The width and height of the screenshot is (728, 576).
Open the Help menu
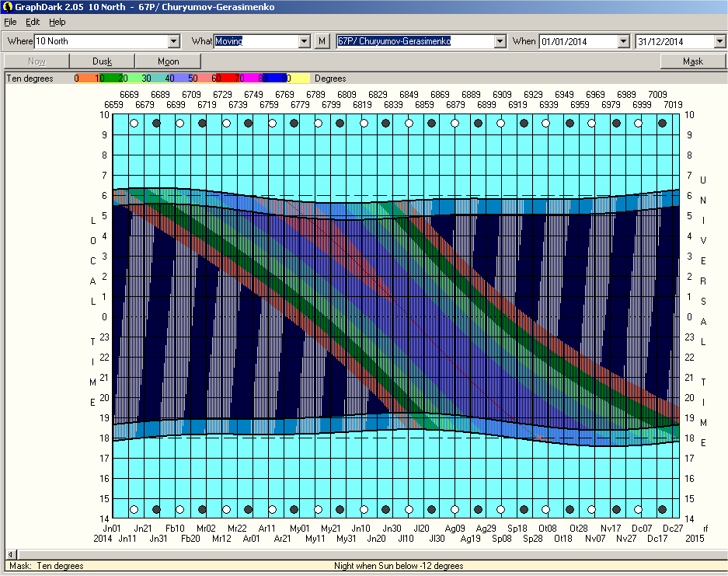tap(57, 22)
